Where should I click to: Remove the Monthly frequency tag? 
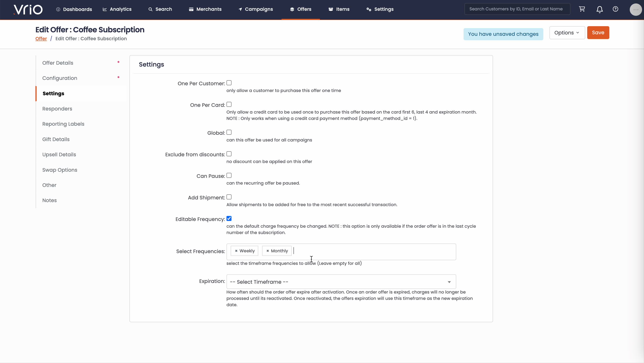(267, 251)
